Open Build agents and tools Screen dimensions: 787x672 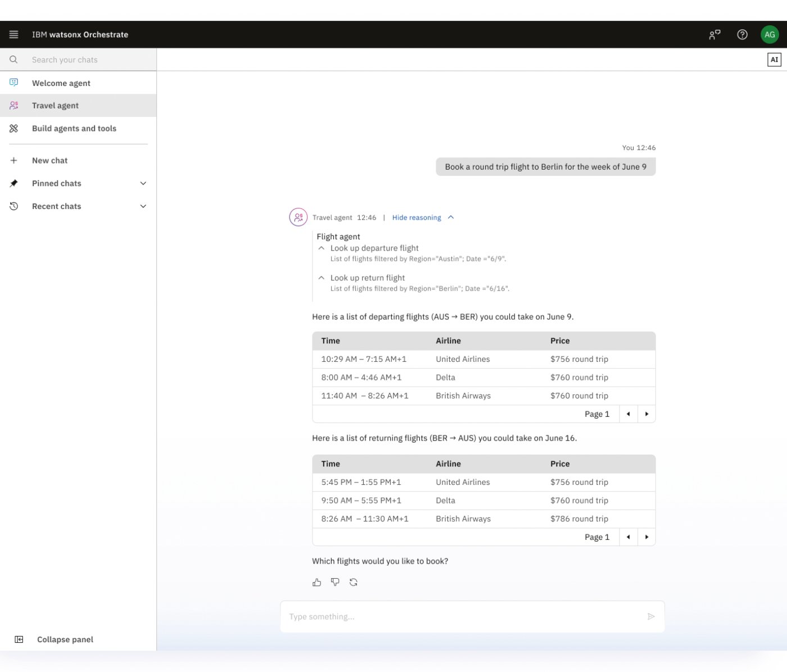74,129
